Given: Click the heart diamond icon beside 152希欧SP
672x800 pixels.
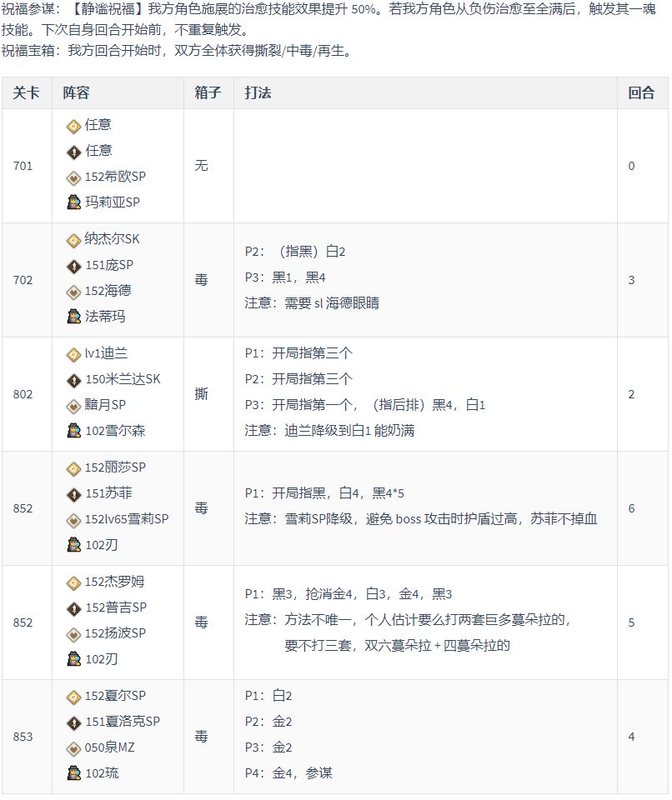Looking at the screenshot, I should coord(74,177).
